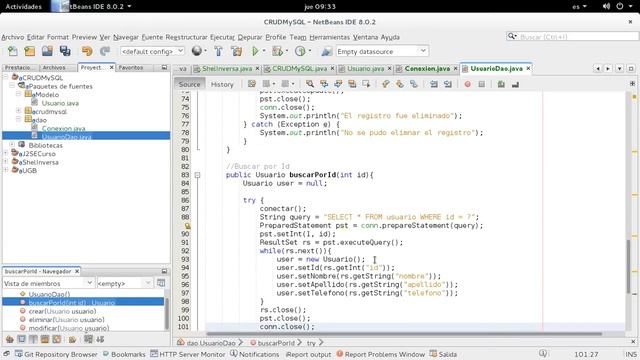640x360 pixels.
Task: Click the editor horizontal scrollbar
Action: (404, 334)
